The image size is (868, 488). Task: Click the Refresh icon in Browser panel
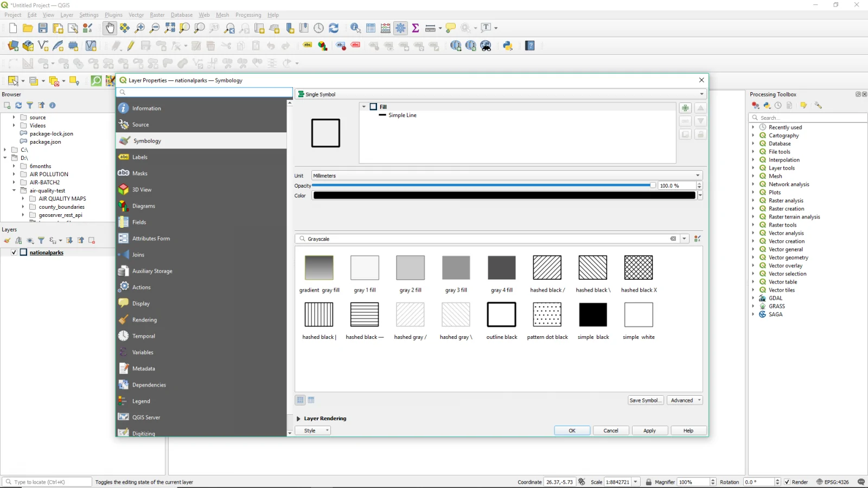coord(18,105)
